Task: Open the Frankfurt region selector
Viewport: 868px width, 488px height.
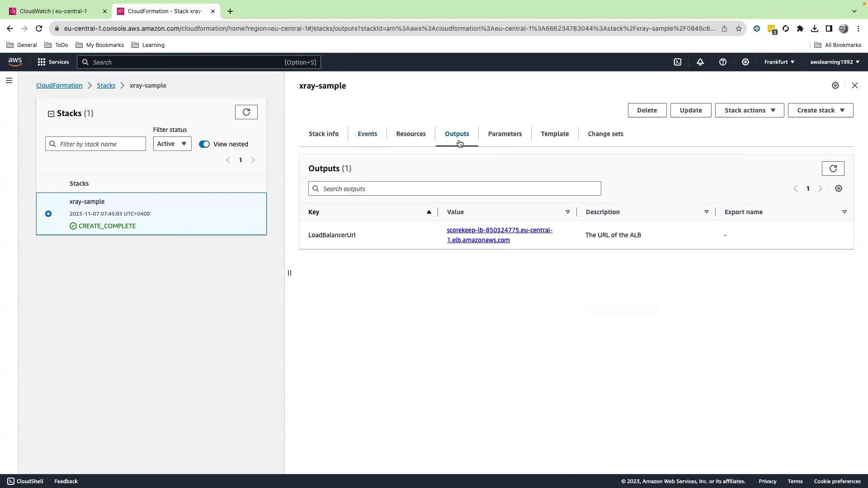Action: pyautogui.click(x=779, y=62)
